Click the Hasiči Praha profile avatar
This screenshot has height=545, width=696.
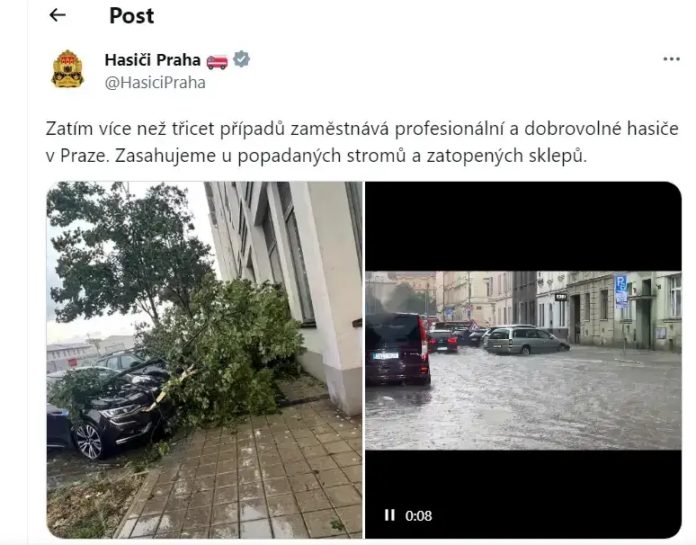[x=67, y=69]
